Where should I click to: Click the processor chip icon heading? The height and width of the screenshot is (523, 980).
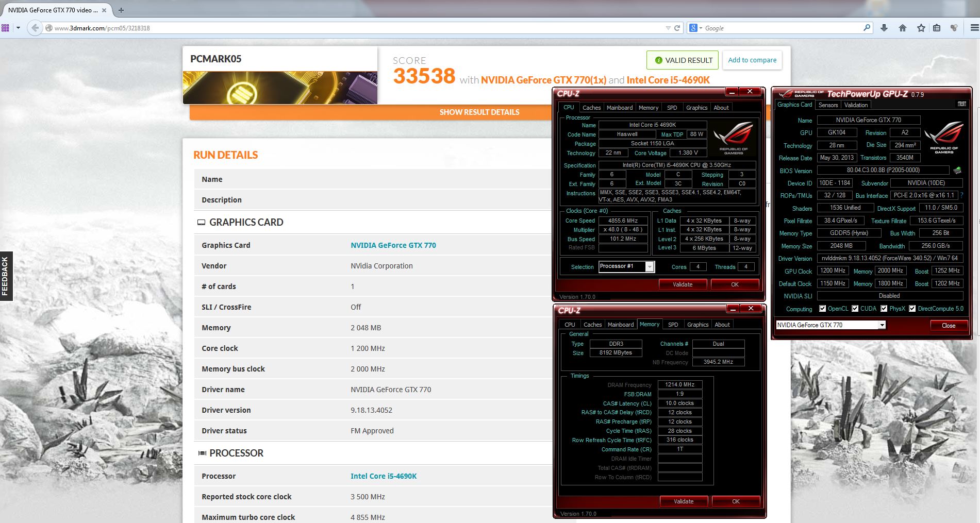[202, 453]
